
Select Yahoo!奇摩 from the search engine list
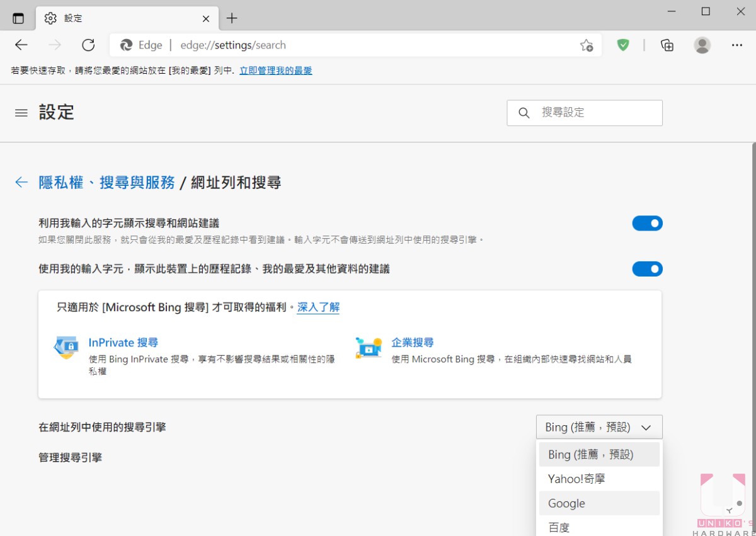tap(599, 479)
